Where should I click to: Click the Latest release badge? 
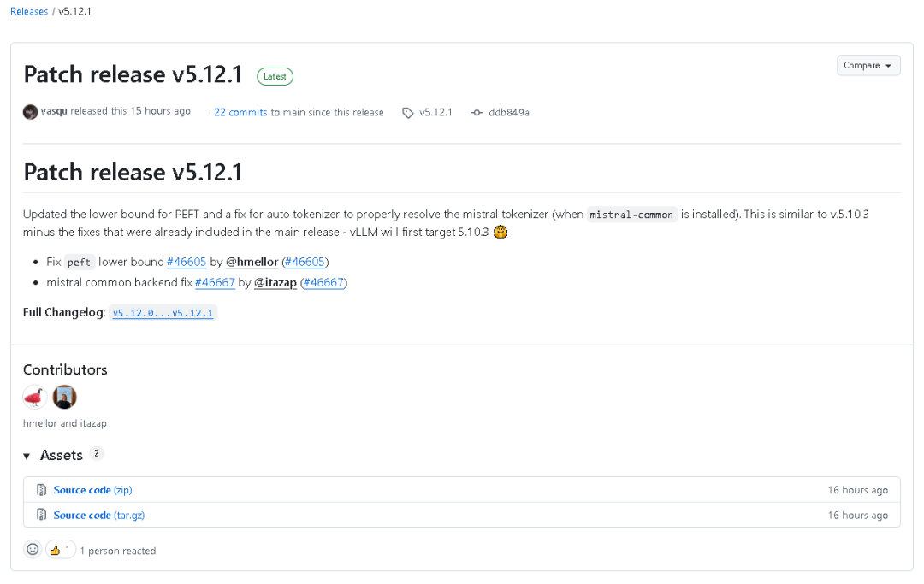(x=275, y=77)
